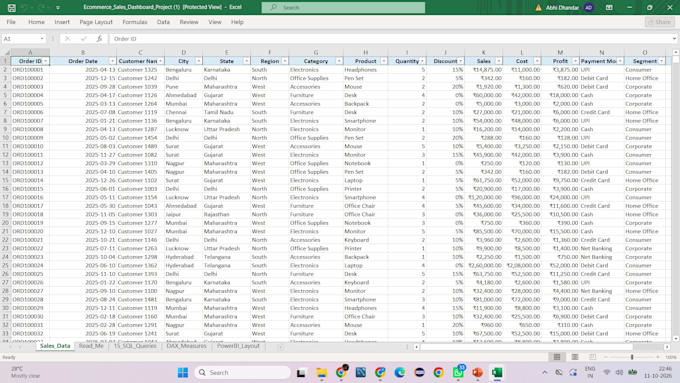The width and height of the screenshot is (680, 383).
Task: Click Page Break Preview icon in status bar
Action: (x=592, y=357)
